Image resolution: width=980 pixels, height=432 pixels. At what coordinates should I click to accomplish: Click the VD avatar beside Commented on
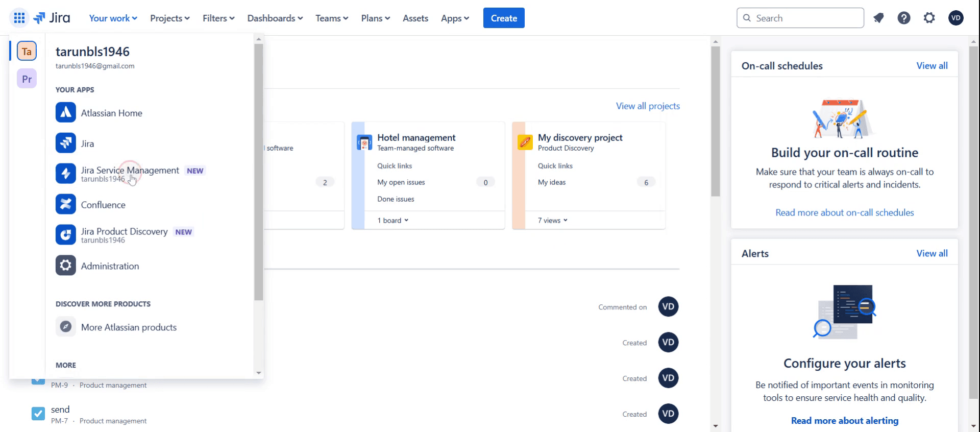[668, 307]
